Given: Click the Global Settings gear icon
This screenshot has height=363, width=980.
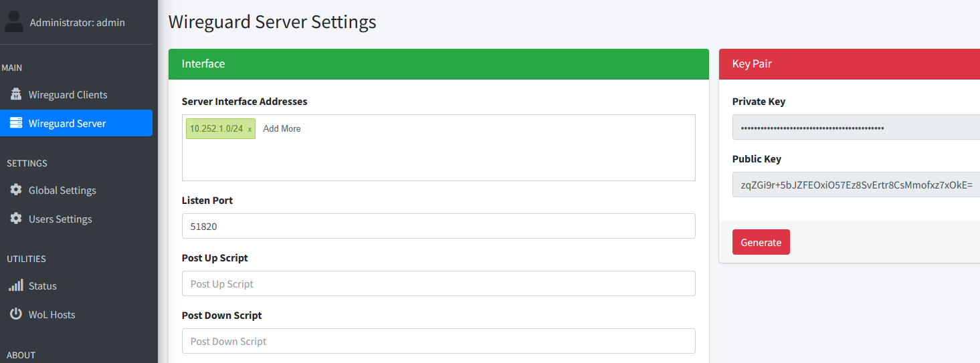Looking at the screenshot, I should (x=15, y=191).
